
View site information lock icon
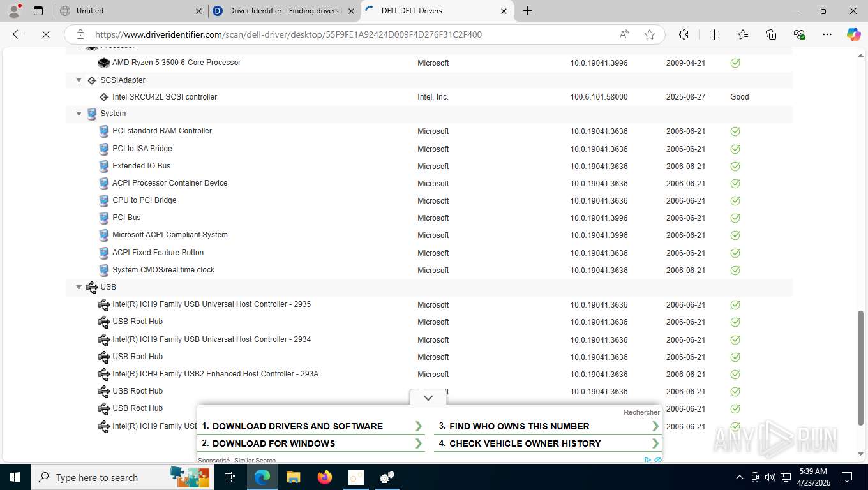[80, 34]
